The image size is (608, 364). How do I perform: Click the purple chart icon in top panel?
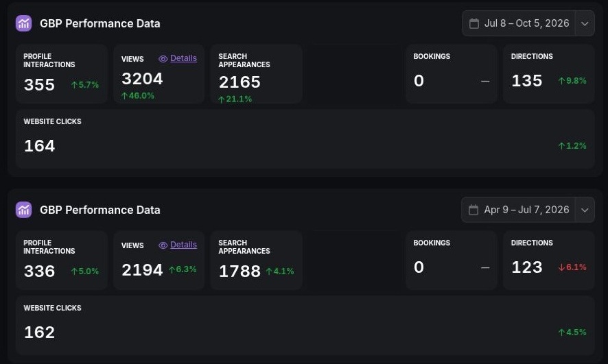click(23, 23)
